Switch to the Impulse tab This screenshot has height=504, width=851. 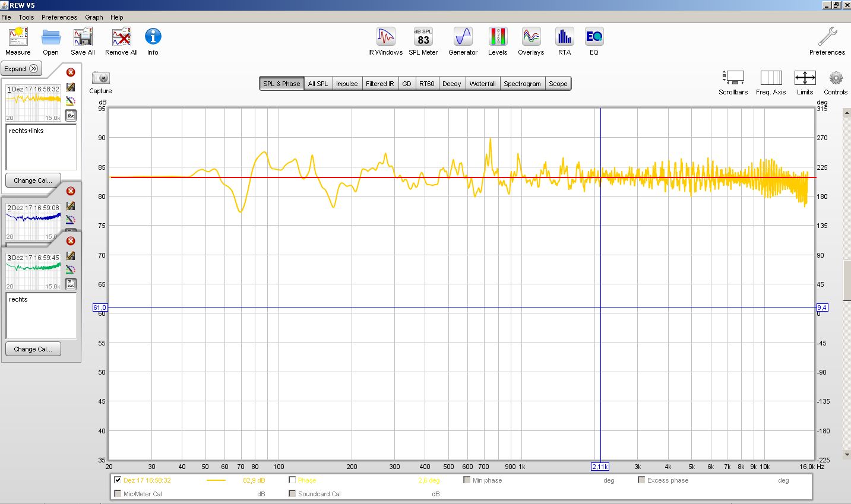(347, 84)
